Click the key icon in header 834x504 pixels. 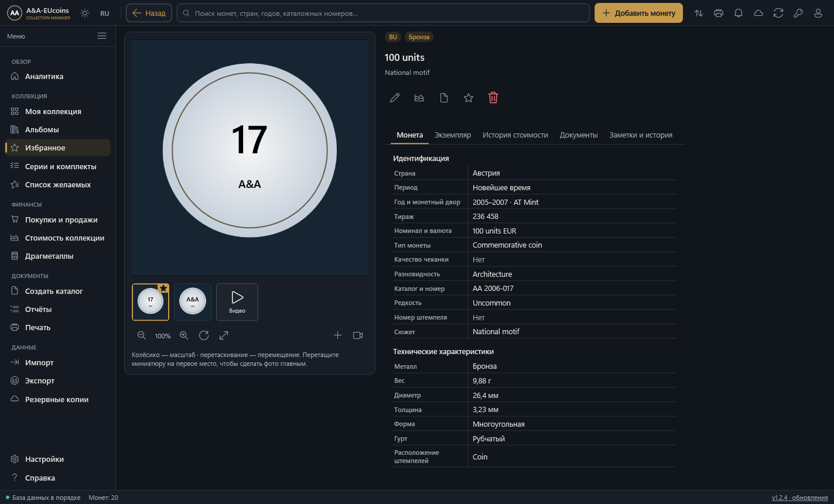798,13
